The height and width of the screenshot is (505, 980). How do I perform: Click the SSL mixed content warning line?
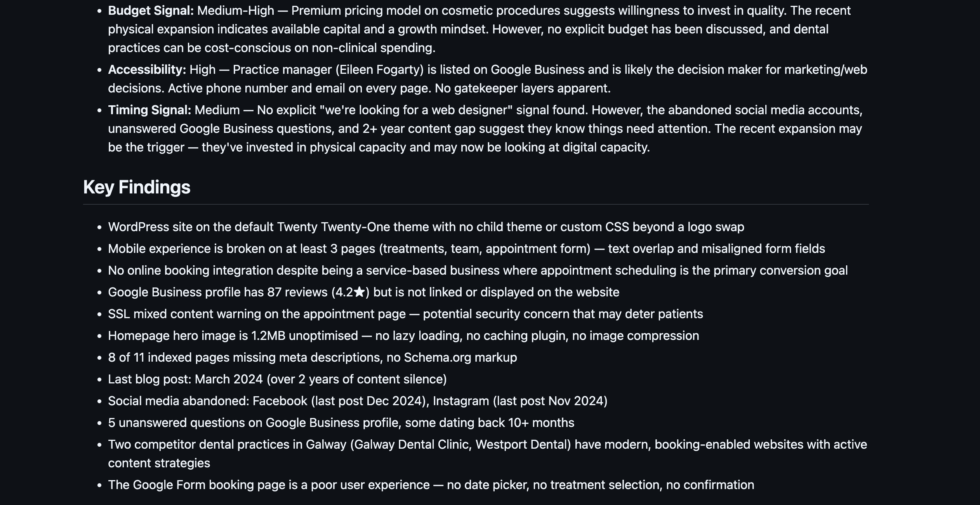(405, 314)
